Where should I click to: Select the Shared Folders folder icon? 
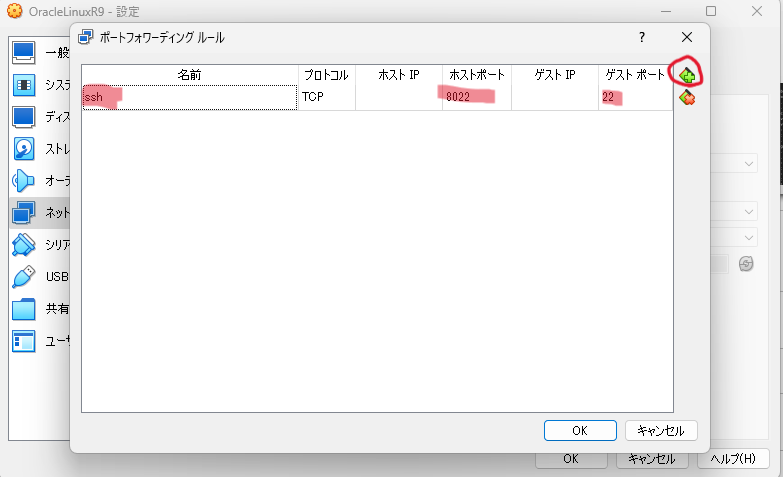click(24, 309)
